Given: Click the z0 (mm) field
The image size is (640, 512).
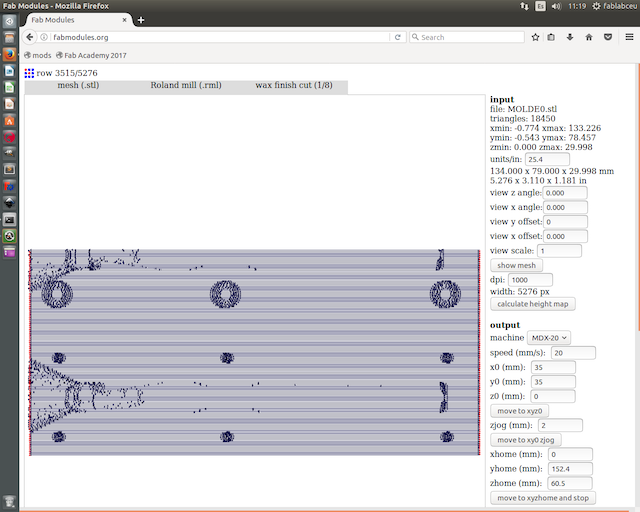Looking at the screenshot, I should [x=553, y=396].
